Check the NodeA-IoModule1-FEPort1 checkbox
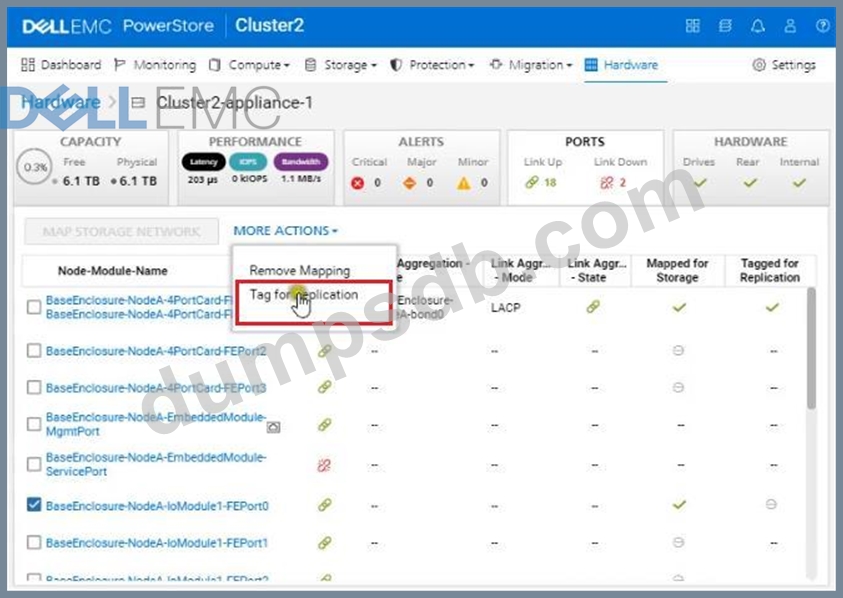Screen dimensions: 843x598 (x=34, y=542)
